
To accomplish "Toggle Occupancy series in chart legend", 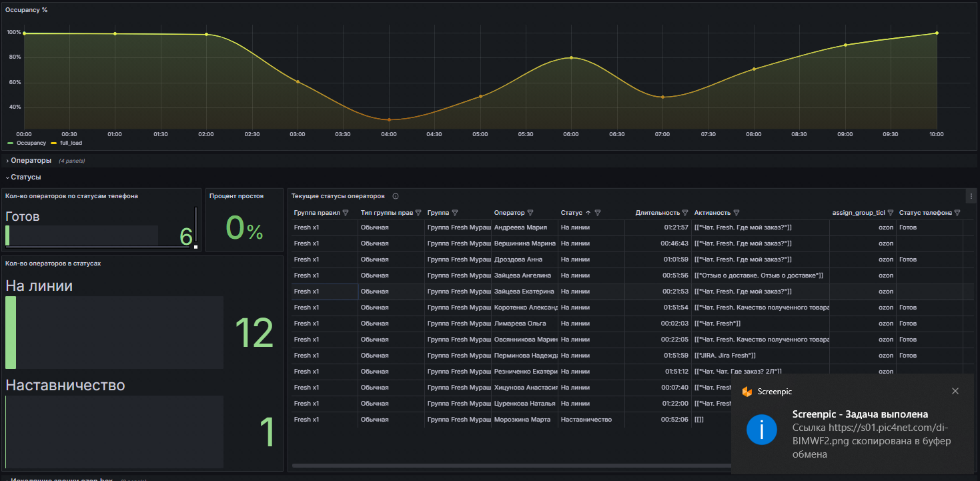I will [x=31, y=143].
